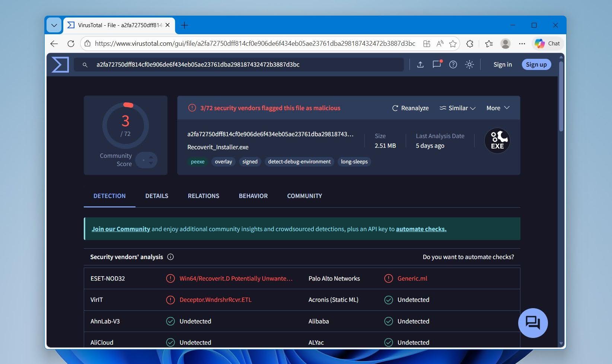Click the long-sleeps tag
The width and height of the screenshot is (612, 364).
[354, 162]
